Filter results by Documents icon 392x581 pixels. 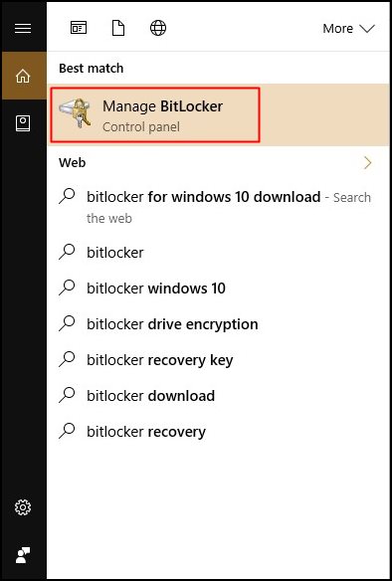(118, 28)
